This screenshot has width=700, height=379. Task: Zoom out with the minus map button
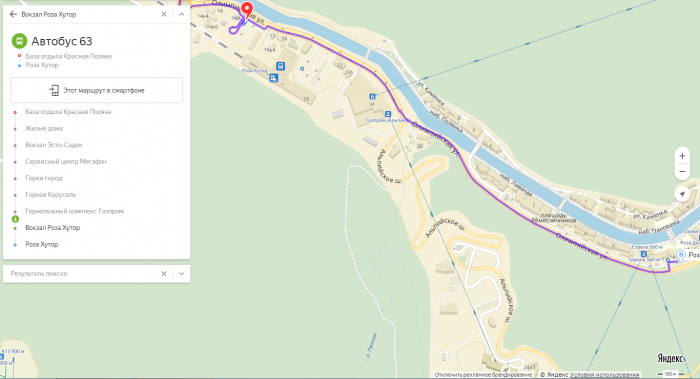coord(682,172)
